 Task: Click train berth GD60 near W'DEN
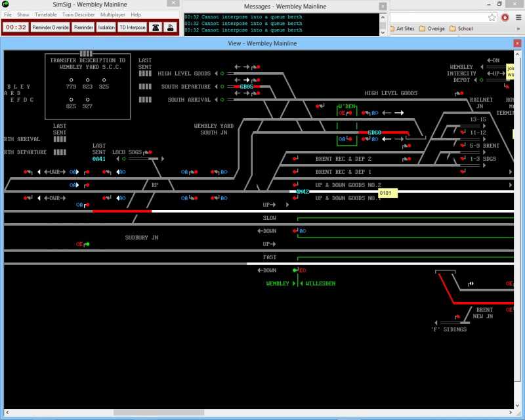pyautogui.click(x=374, y=133)
